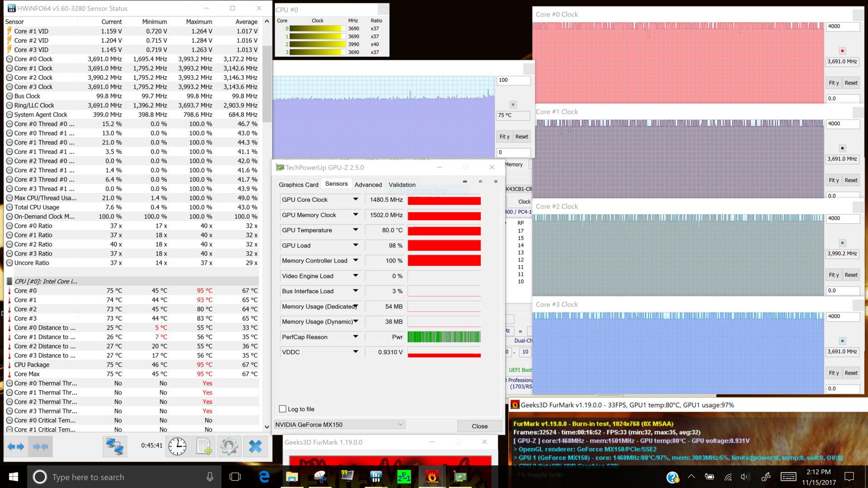The height and width of the screenshot is (488, 868).
Task: Click the GPU-Z screenshot camera icon
Action: [465, 182]
